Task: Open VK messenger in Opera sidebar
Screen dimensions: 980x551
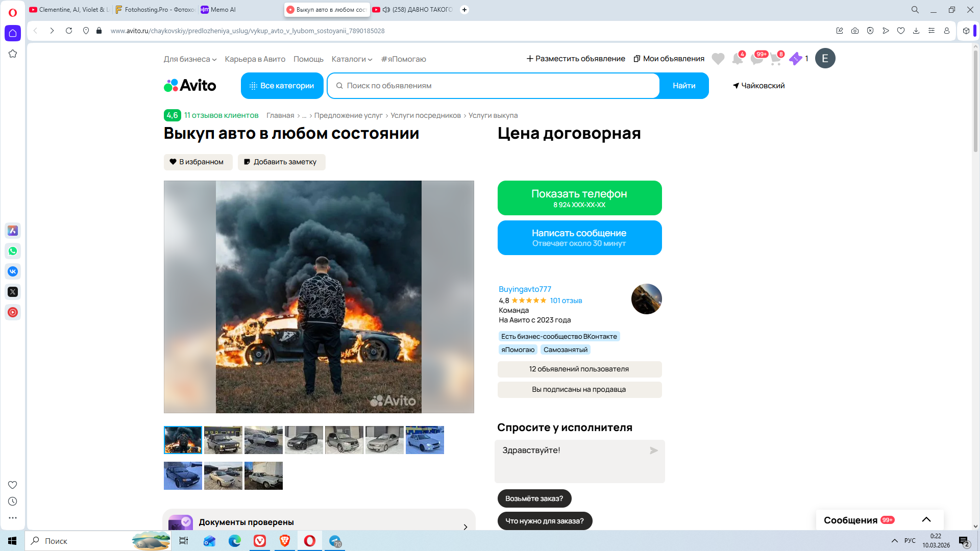Action: pos(13,271)
